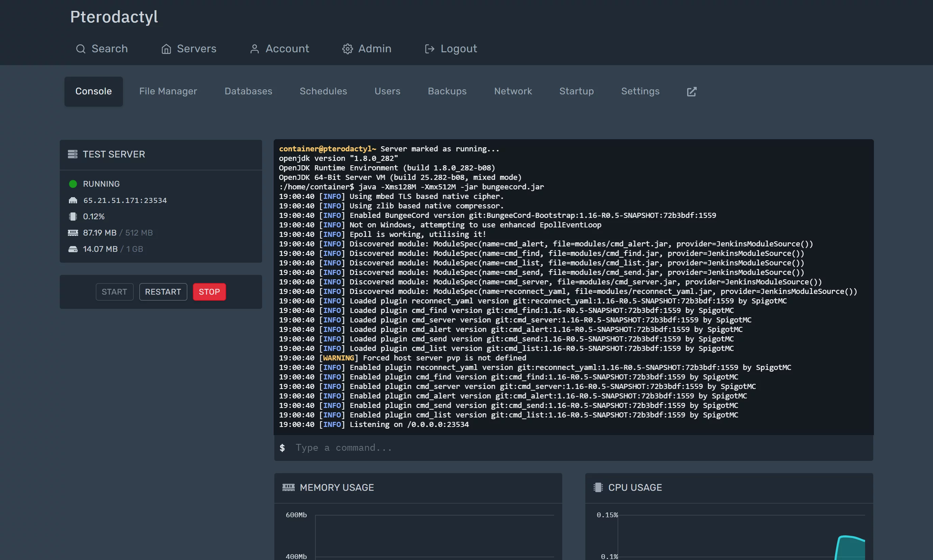
Task: Click the Servers home icon
Action: (166, 49)
